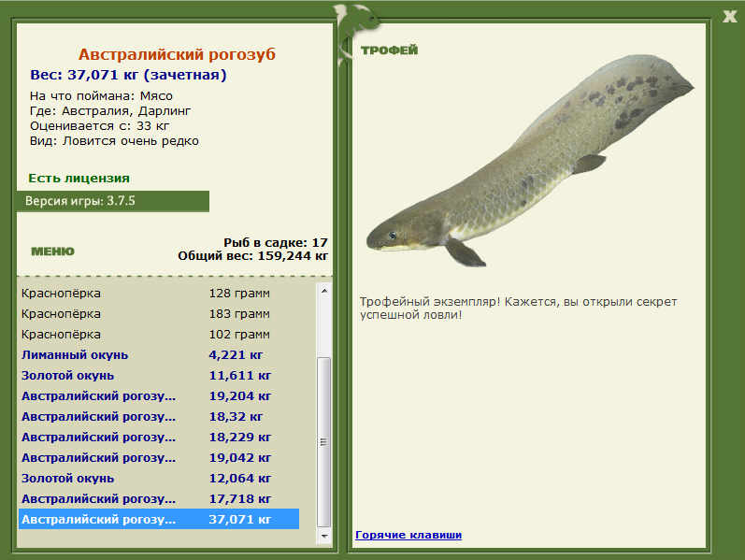Image resolution: width=745 pixels, height=560 pixels.
Task: Click the Есть лицензия label
Action: [79, 179]
